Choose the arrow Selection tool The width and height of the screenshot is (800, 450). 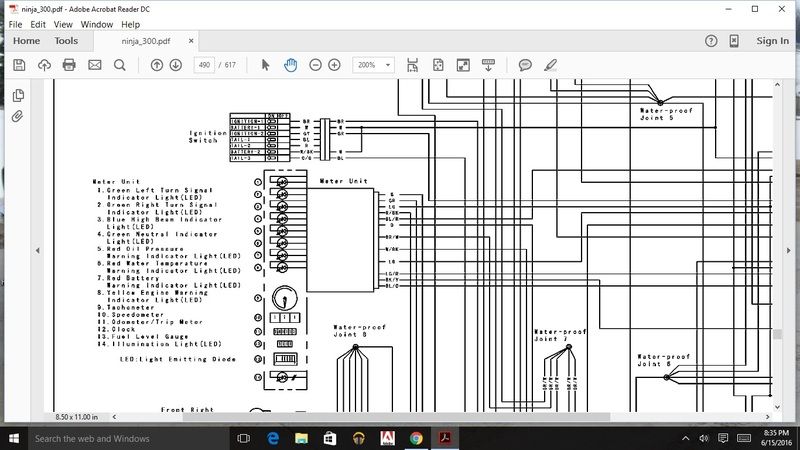[x=265, y=65]
